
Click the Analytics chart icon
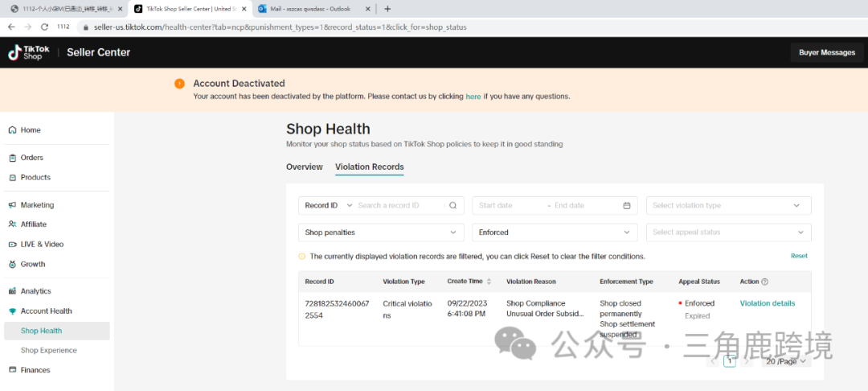12,291
